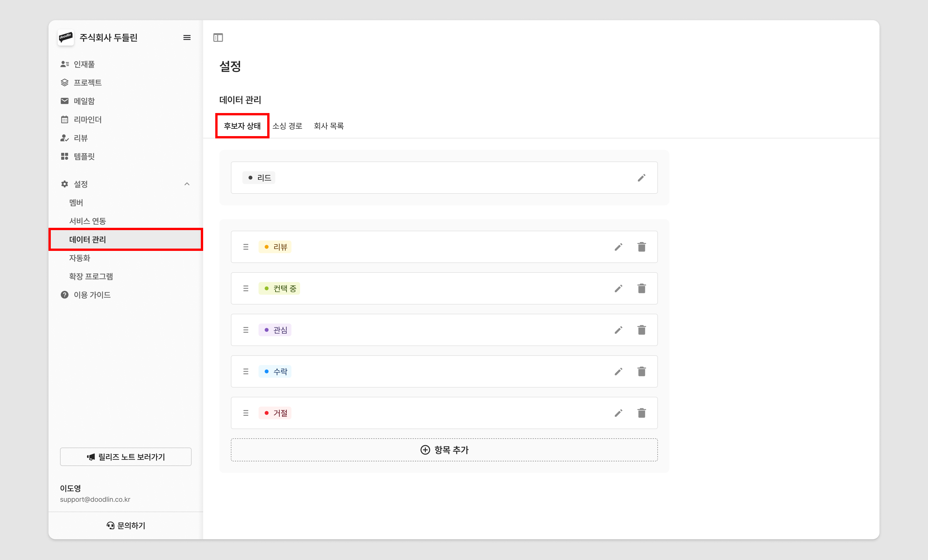Click the 항목 추가 button
928x560 pixels.
pos(444,450)
